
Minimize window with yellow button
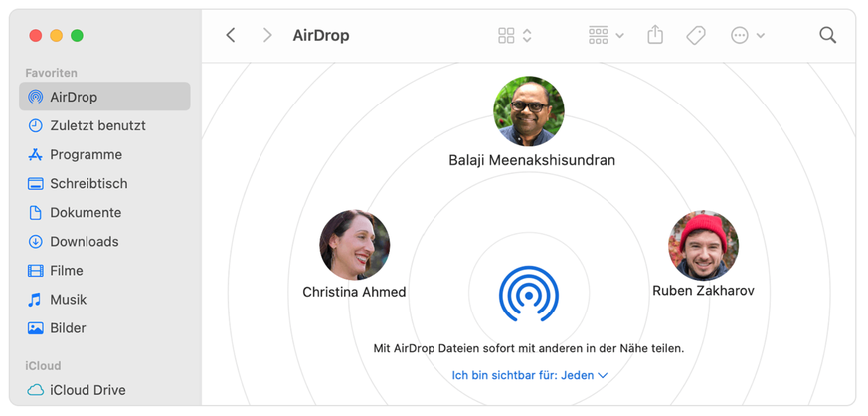(57, 36)
